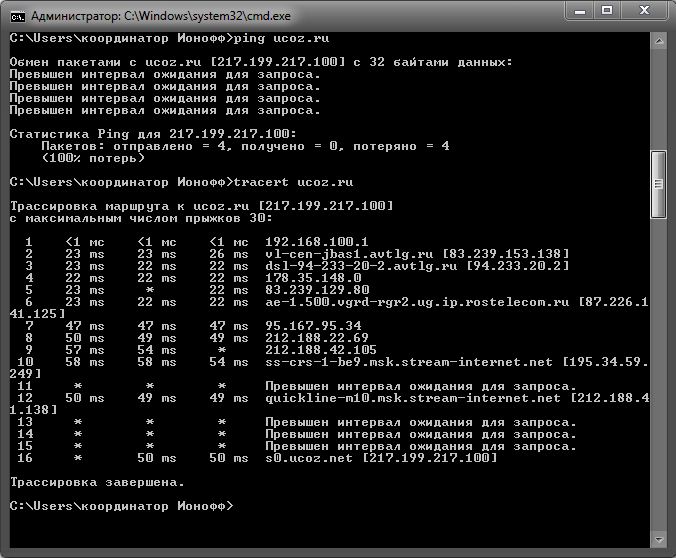Click hop 1 address 192.168.100.1
This screenshot has width=676, height=558.
point(316,242)
